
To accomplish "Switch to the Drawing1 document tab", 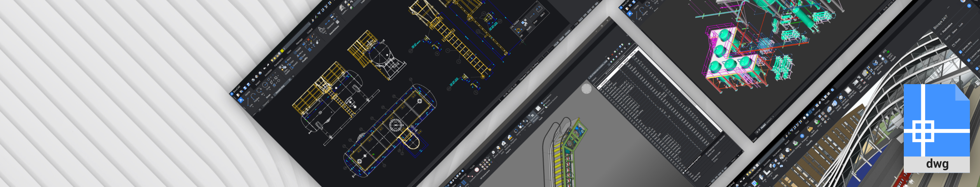I will [x=265, y=104].
